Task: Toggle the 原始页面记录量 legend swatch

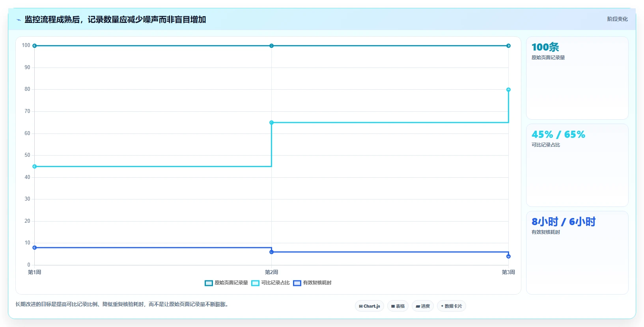Action: pos(209,283)
